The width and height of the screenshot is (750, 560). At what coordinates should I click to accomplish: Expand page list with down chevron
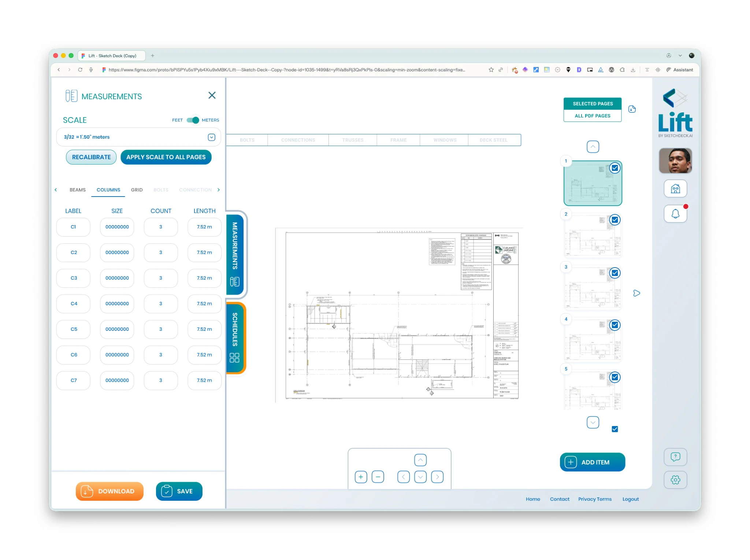click(593, 422)
